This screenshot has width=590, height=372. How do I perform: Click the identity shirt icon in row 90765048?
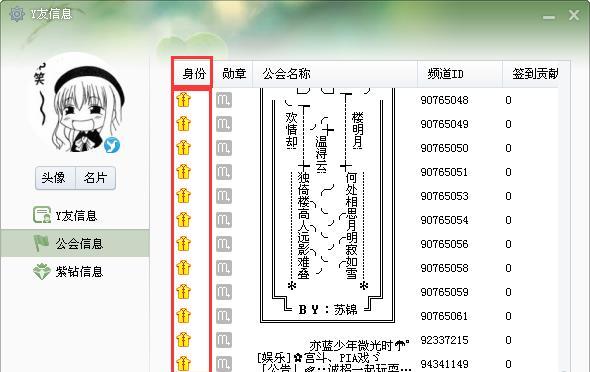click(183, 100)
